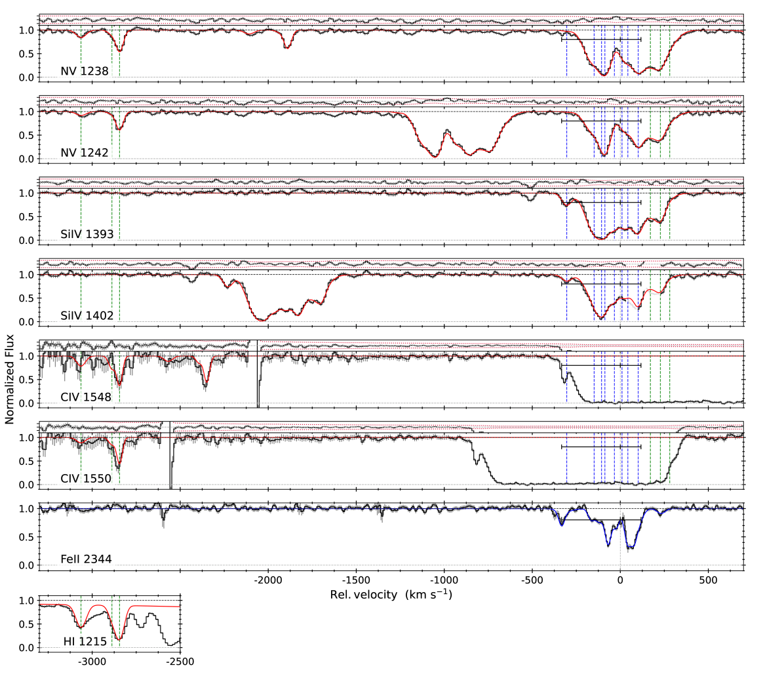Click the 1.0 flux tick of HI 1215 panel
The width and height of the screenshot is (784, 676).
click(26, 601)
